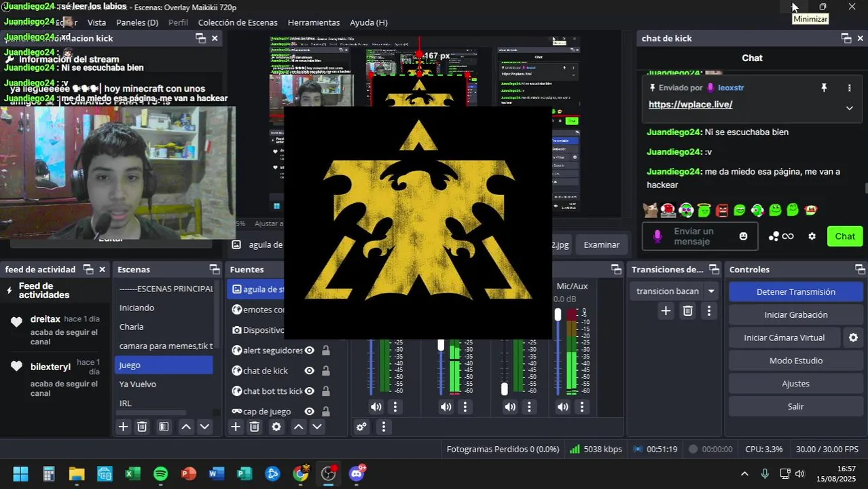Image resolution: width=868 pixels, height=489 pixels.
Task: Toggle the lock on the chat bot tts kick source
Action: click(x=326, y=391)
